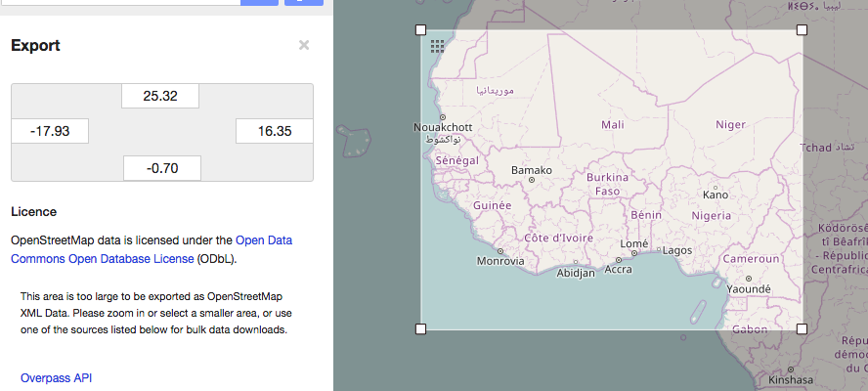Click bottom-left corner handle of selection box
868x391 pixels.
pyautogui.click(x=421, y=329)
